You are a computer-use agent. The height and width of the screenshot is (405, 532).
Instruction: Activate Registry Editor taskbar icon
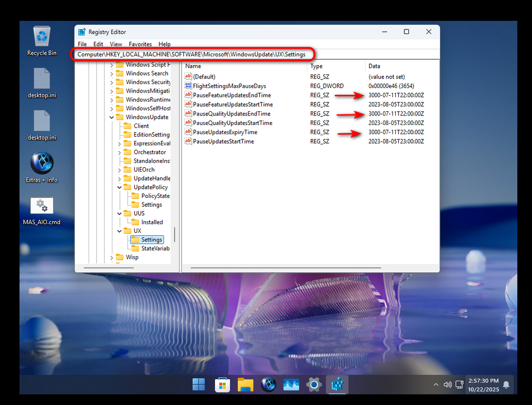point(337,385)
